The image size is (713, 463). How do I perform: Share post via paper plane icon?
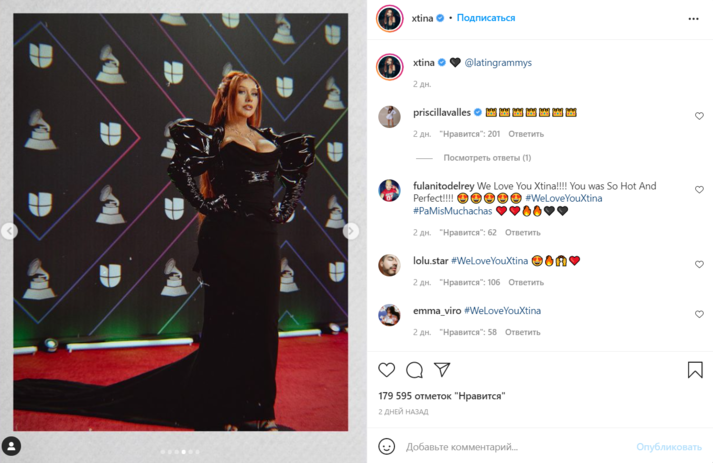coord(442,370)
